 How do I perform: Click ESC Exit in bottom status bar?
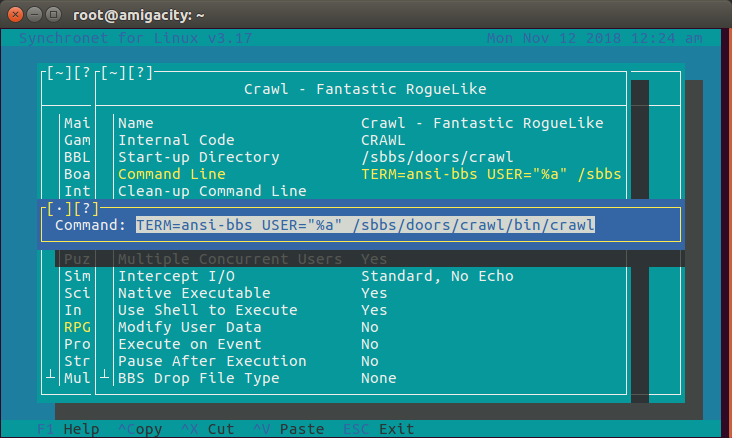[x=379, y=429]
